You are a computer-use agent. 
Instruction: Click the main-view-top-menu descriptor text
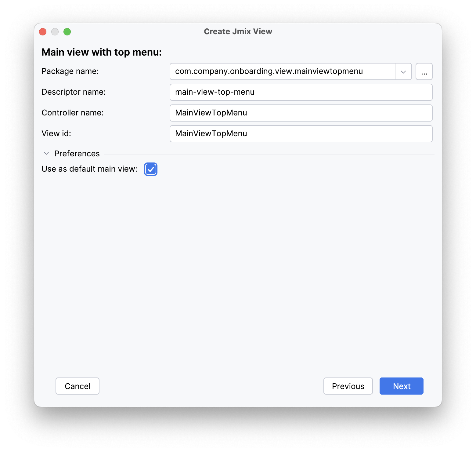pyautogui.click(x=215, y=92)
